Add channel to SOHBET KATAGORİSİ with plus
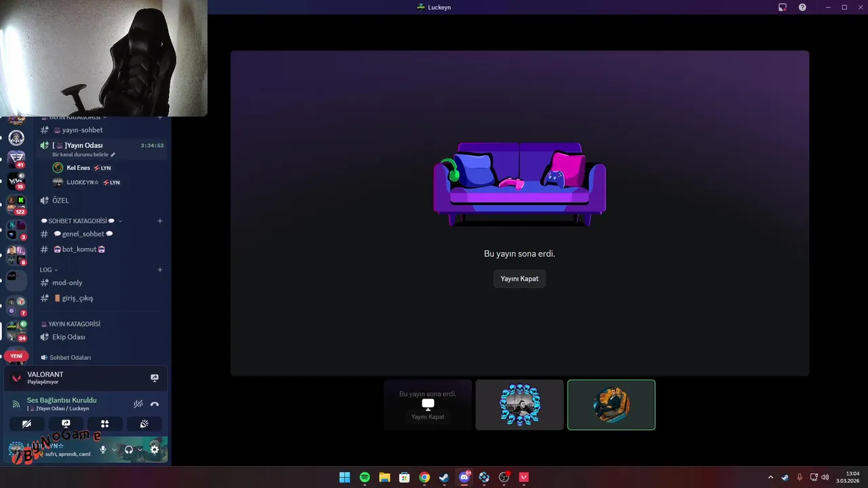The image size is (868, 488). (160, 221)
